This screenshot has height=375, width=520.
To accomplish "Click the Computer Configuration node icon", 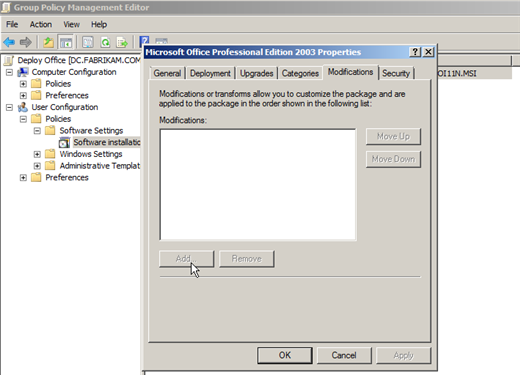I will [x=23, y=72].
